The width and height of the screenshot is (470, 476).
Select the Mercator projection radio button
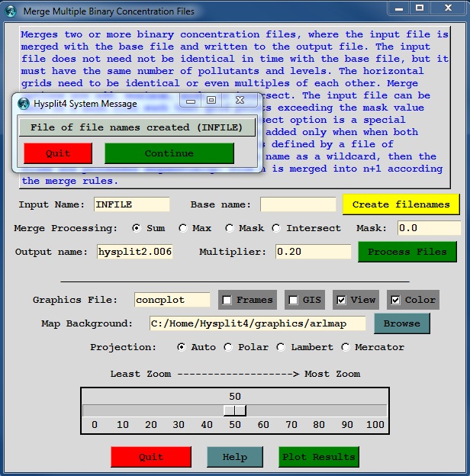[x=346, y=347]
